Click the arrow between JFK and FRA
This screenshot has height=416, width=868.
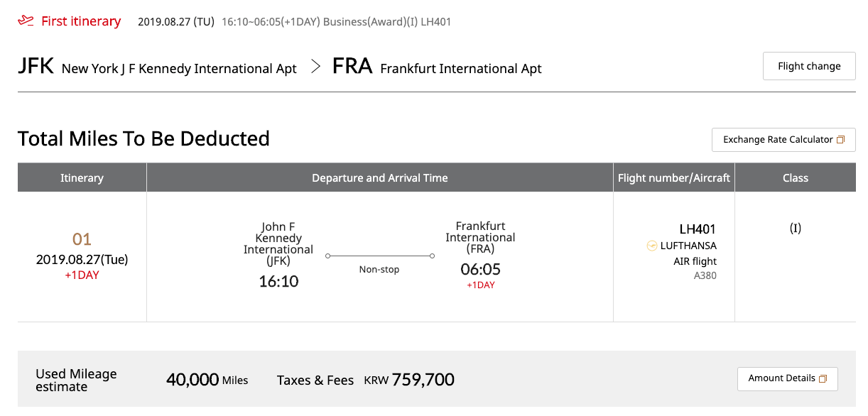point(315,68)
